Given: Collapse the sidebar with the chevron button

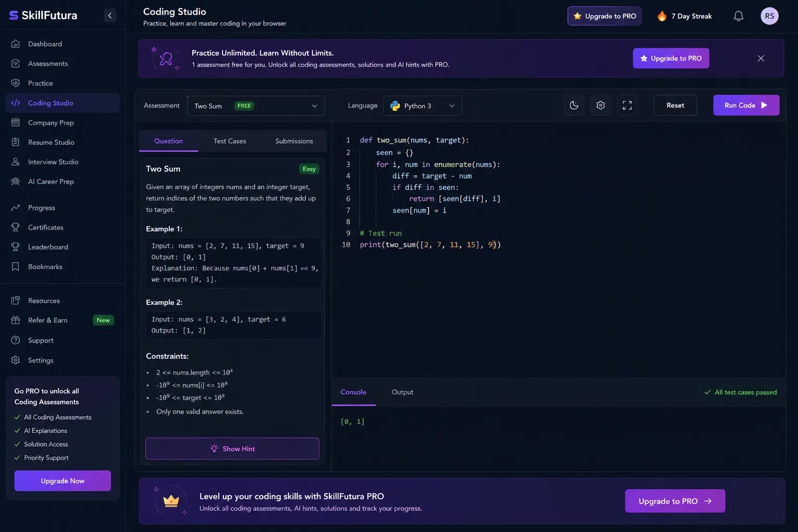Looking at the screenshot, I should 110,16.
